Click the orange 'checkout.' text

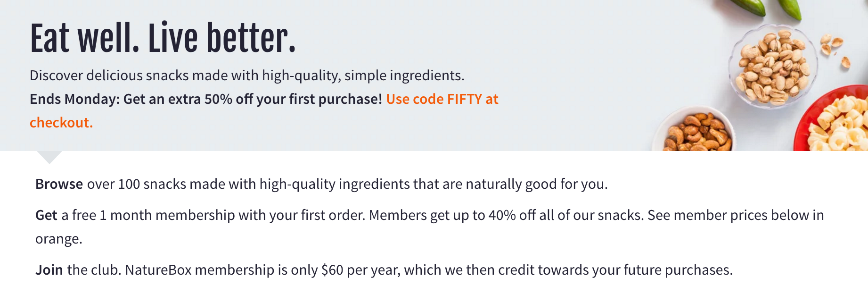pos(61,123)
